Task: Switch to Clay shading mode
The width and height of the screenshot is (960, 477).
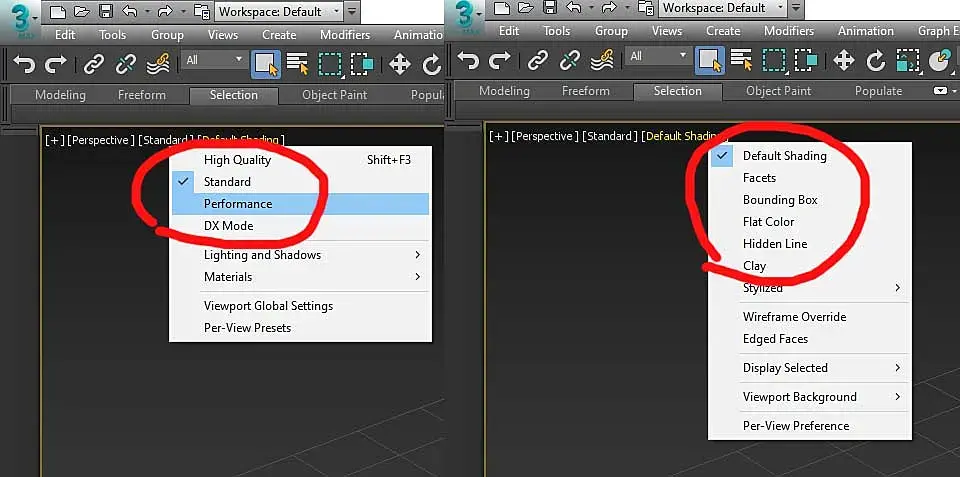Action: 809,266
